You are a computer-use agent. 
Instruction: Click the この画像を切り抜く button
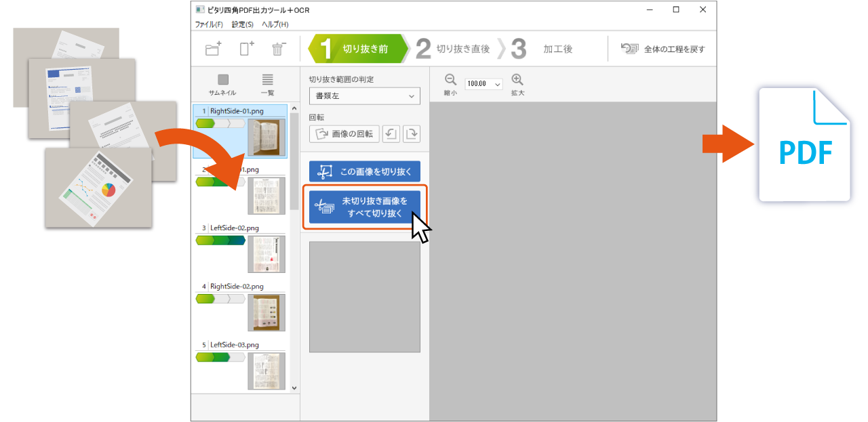(x=365, y=171)
